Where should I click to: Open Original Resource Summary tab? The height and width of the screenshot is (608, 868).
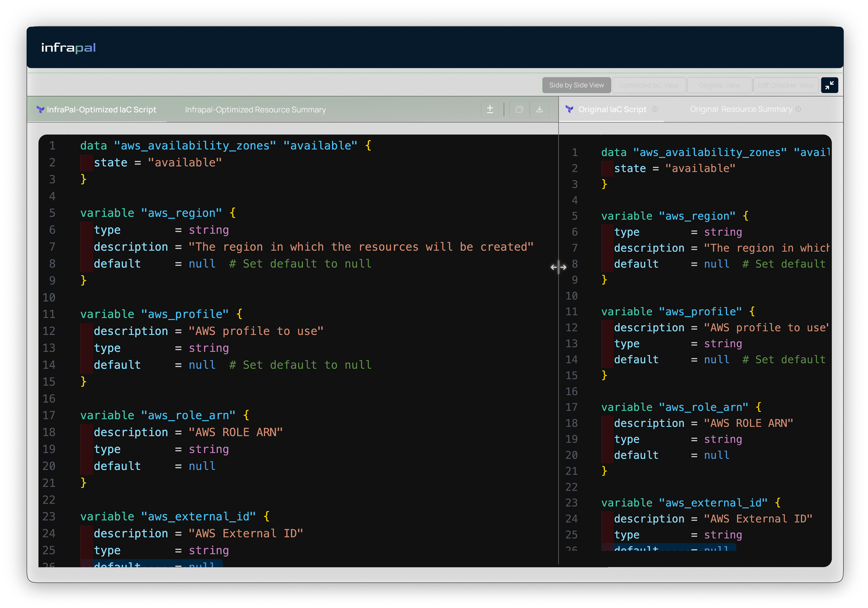(741, 109)
